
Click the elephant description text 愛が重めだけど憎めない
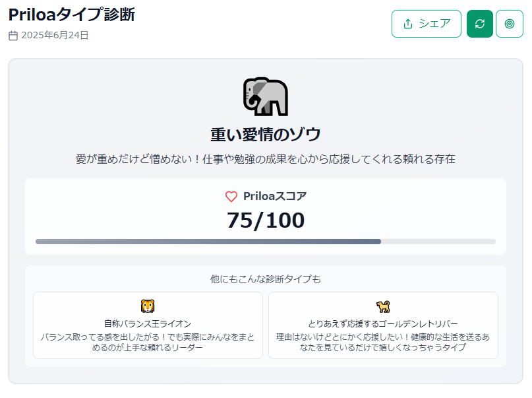(265, 159)
